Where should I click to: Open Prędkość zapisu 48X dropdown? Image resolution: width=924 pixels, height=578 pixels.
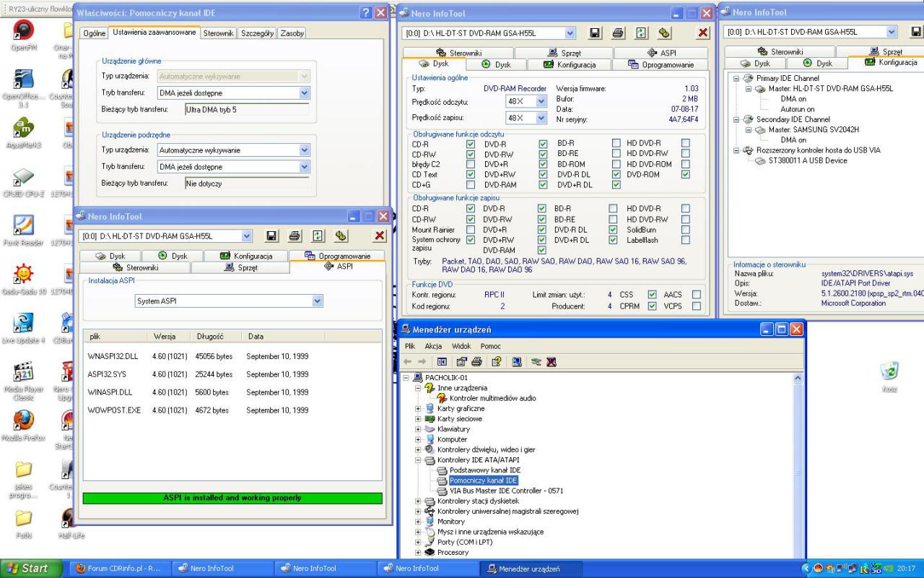pyautogui.click(x=541, y=118)
